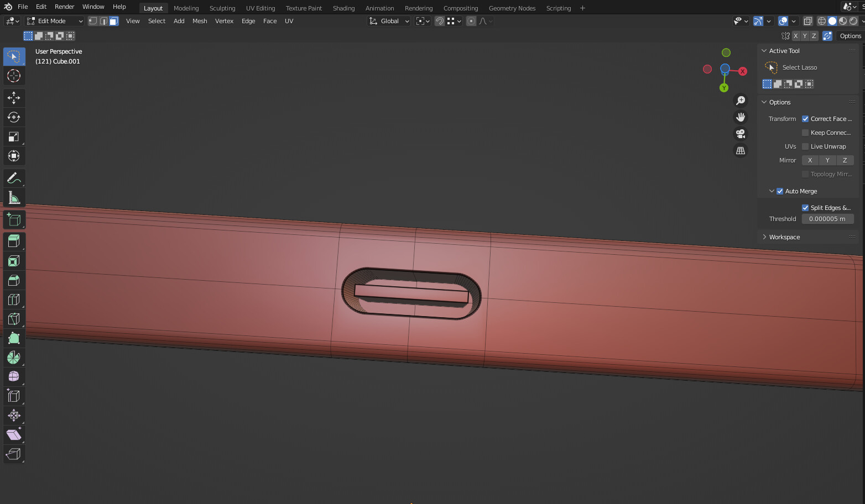Viewport: 865px width, 504px height.
Task: Select the Spin tool
Action: click(14, 358)
